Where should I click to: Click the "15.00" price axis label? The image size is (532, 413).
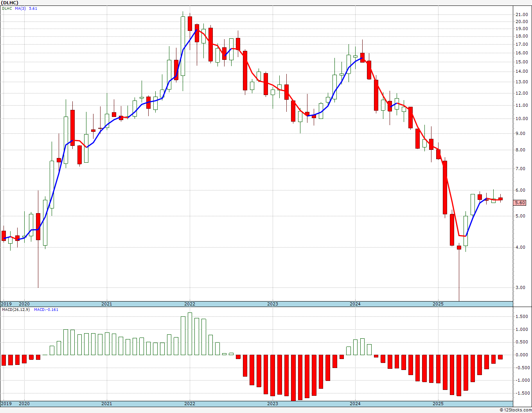coord(521,62)
